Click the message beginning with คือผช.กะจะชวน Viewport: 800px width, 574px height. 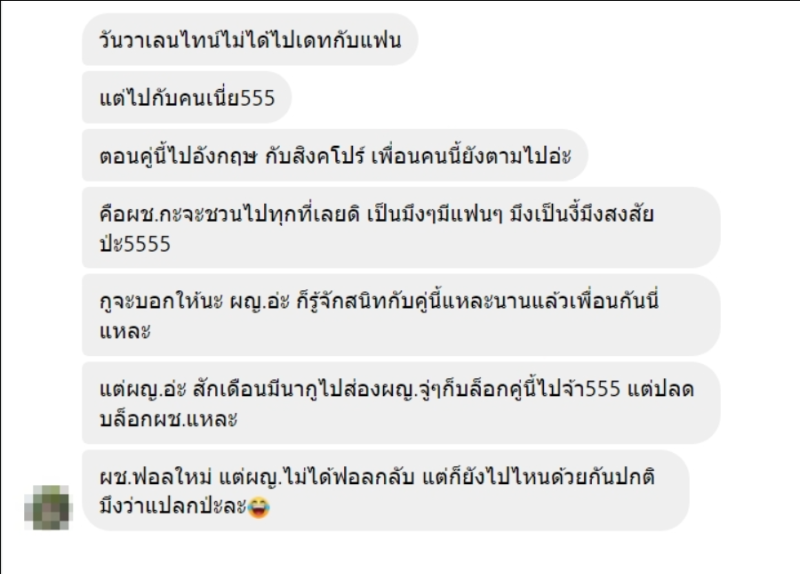click(x=401, y=228)
